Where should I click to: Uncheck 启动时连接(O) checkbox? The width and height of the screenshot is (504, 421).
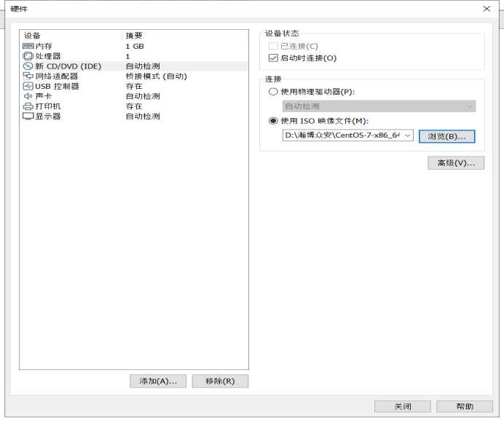273,58
